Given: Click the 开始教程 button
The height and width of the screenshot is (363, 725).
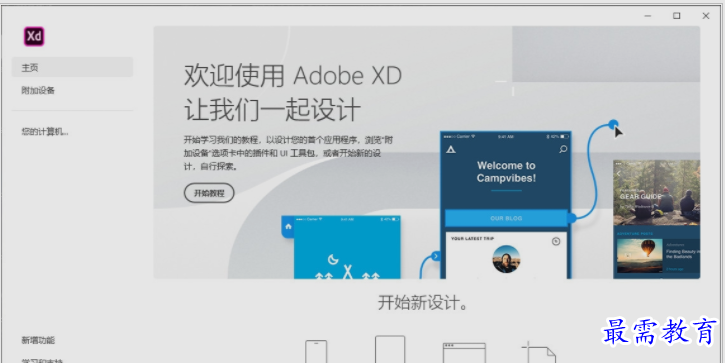Looking at the screenshot, I should coord(209,193).
